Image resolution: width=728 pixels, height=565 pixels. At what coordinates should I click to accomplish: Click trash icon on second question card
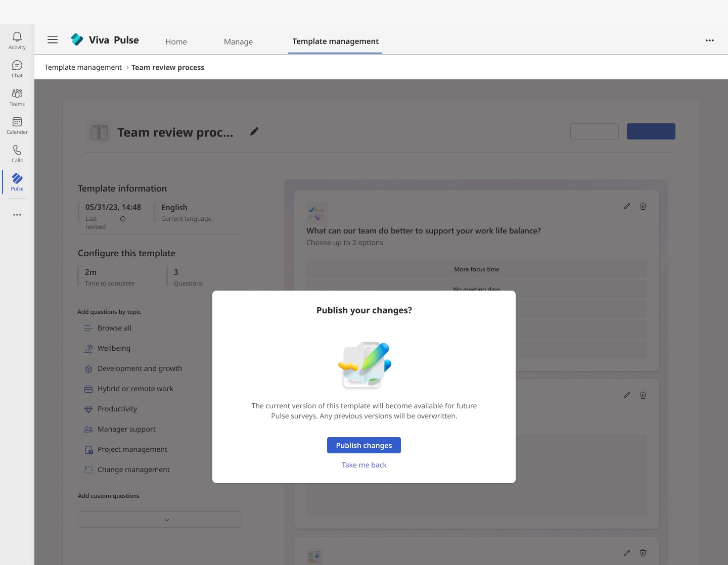point(643,395)
